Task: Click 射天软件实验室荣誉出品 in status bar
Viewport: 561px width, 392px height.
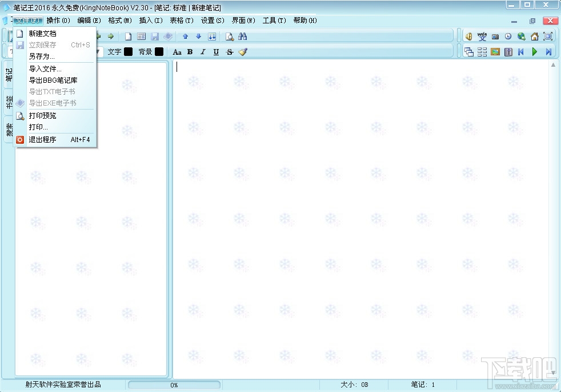Action: click(x=63, y=385)
